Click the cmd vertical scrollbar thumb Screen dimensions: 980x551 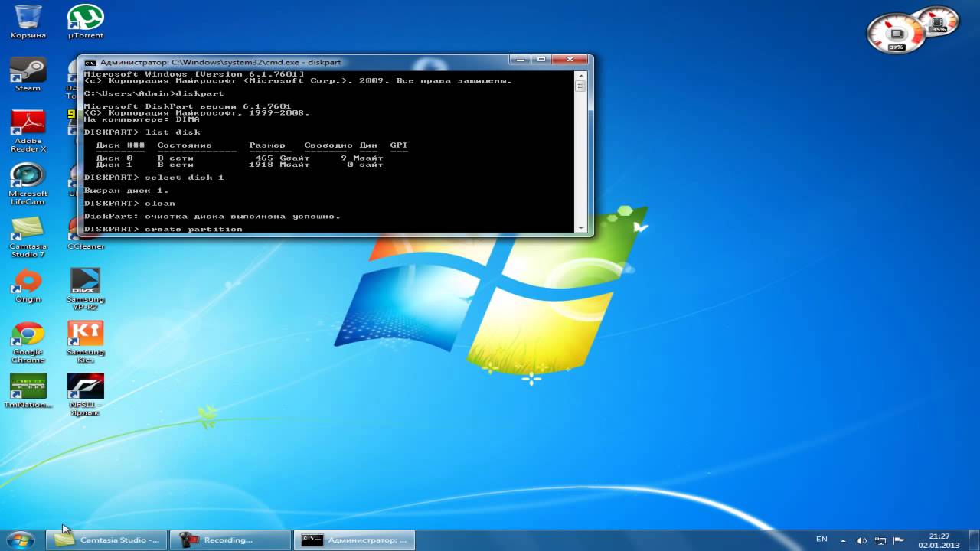pos(581,86)
